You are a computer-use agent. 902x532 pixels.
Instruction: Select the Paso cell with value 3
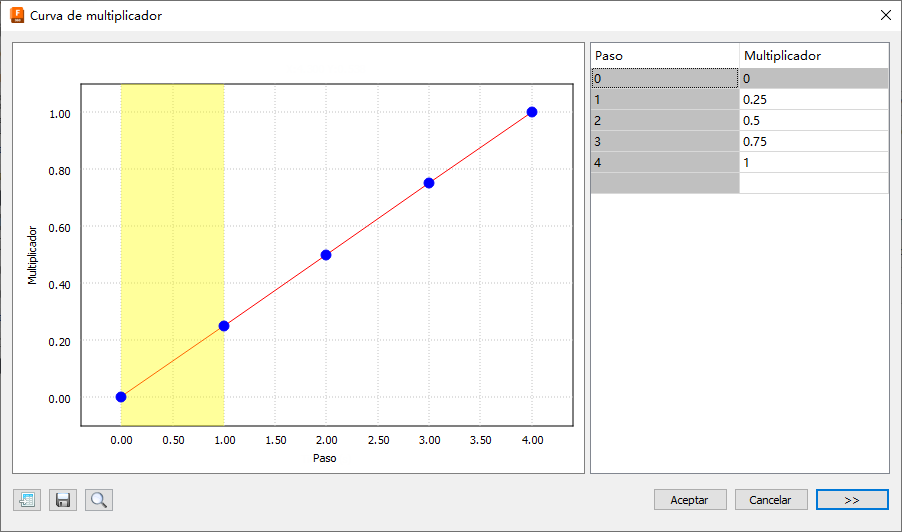(x=665, y=141)
